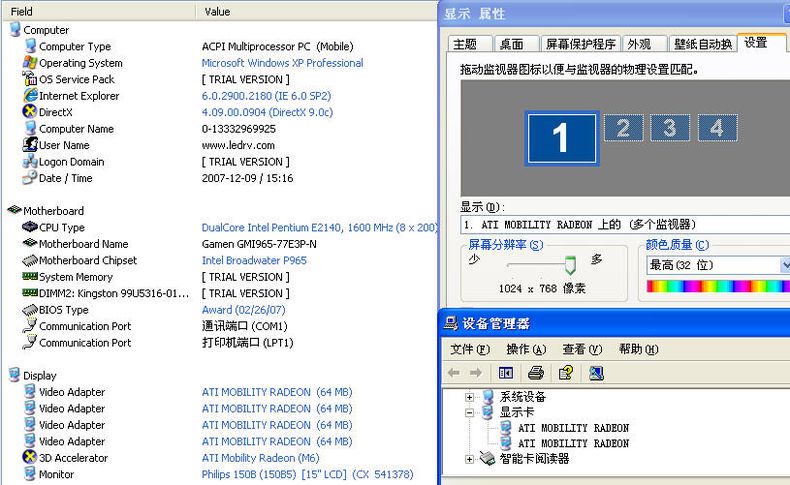Select the second ATI MOBILITY RADEON device
Viewport: 790px width, 485px height.
[x=573, y=443]
